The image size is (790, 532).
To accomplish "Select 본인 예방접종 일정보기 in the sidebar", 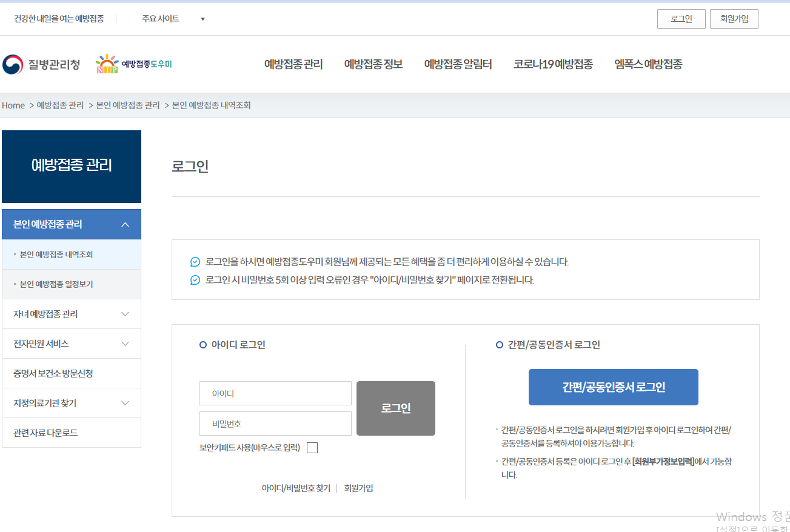I will tap(72, 284).
